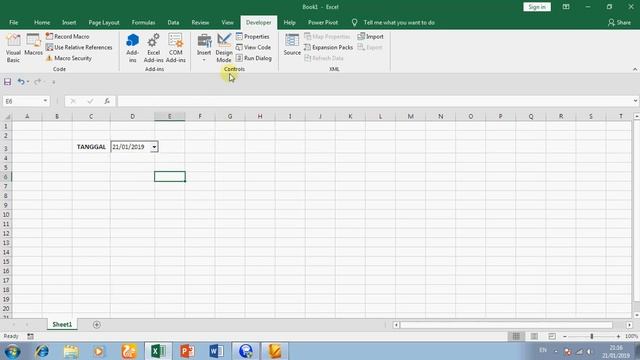Click Expansion Packs
Viewport: 640px width, 360px height.
[329, 47]
